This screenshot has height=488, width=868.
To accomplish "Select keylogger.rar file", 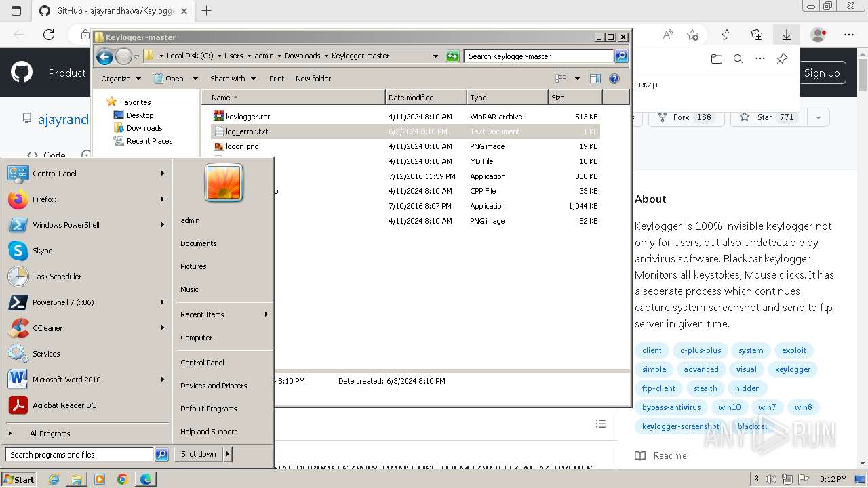I will pos(248,117).
